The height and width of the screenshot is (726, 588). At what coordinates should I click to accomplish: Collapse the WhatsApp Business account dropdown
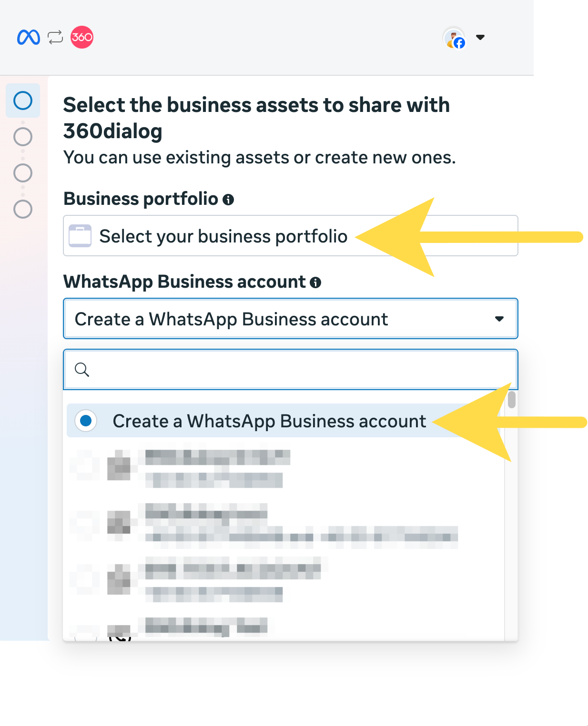click(499, 319)
